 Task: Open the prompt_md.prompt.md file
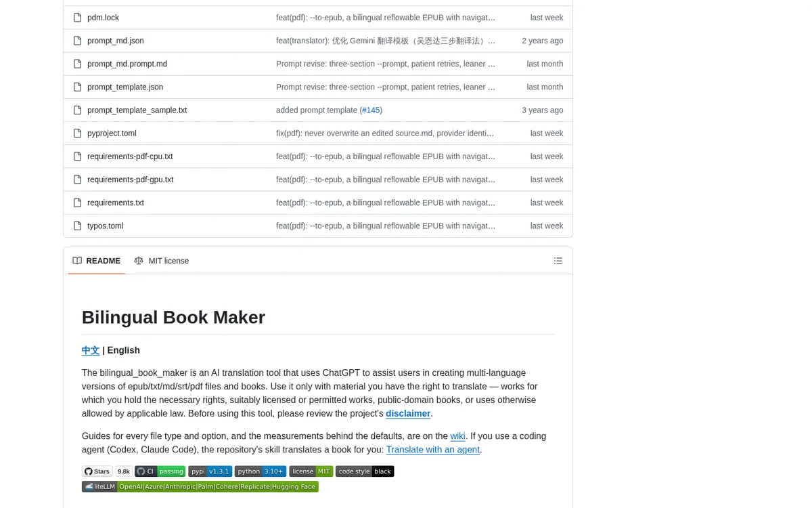pos(127,64)
